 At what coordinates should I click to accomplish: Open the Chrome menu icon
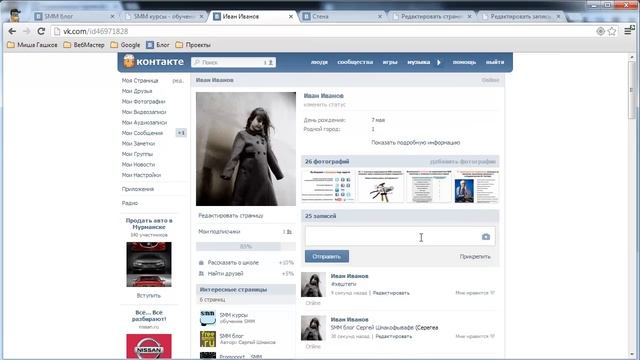point(628,31)
